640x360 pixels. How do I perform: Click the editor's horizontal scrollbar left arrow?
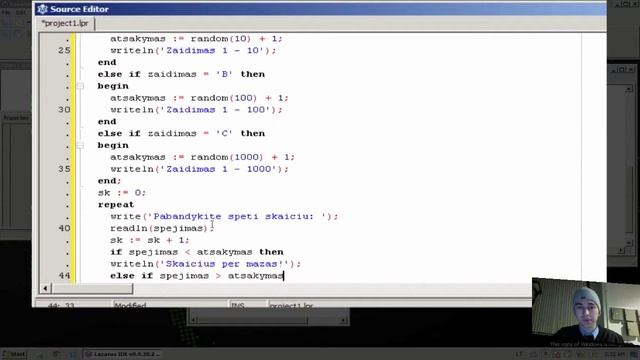click(45, 289)
